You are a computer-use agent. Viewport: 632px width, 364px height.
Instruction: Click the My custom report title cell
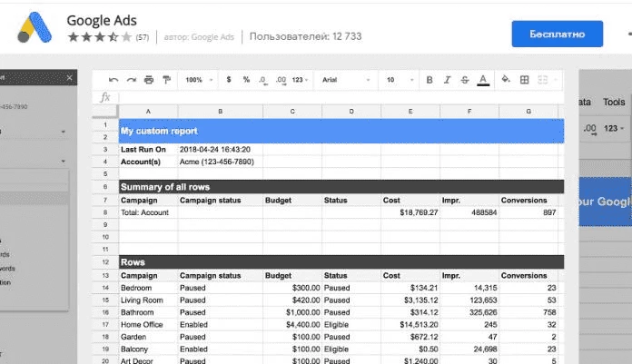tap(341, 131)
